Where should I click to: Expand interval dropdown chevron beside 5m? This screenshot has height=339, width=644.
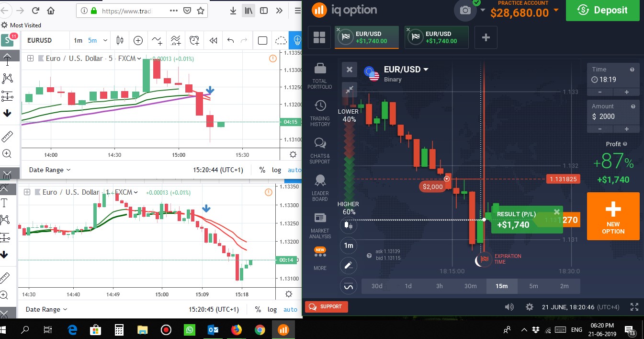[x=105, y=41]
